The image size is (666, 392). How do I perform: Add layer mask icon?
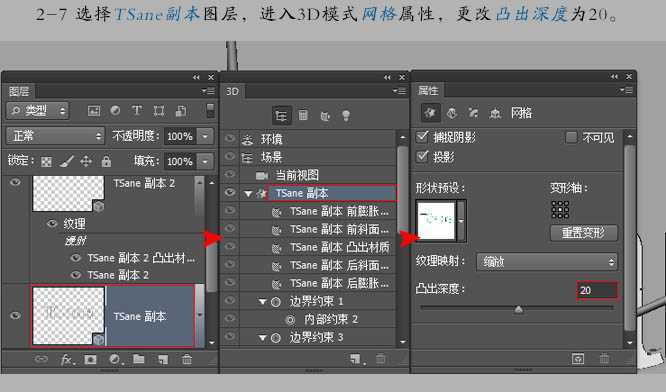pos(90,360)
